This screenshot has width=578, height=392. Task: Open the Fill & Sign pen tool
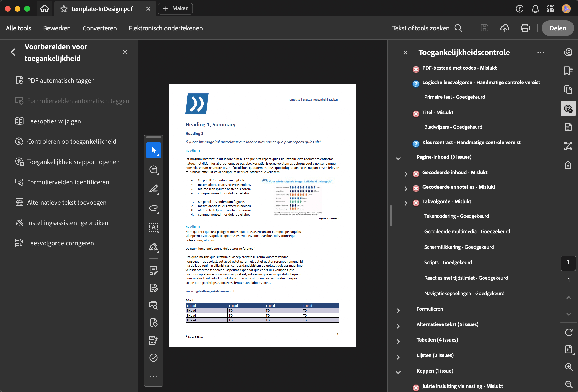coord(153,247)
